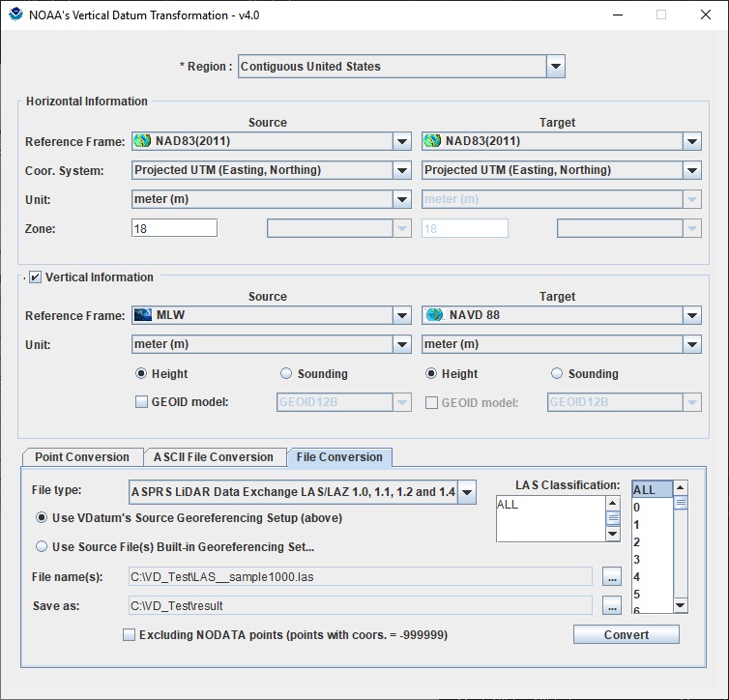Open target Coor. System dropdown
The height and width of the screenshot is (700, 729).
692,170
